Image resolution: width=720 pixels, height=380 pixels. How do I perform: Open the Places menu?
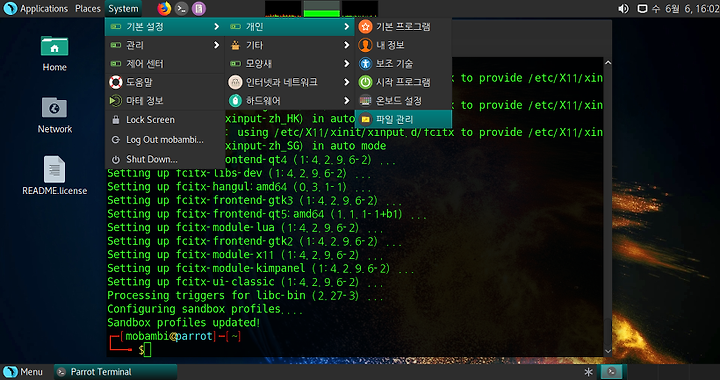[x=88, y=8]
